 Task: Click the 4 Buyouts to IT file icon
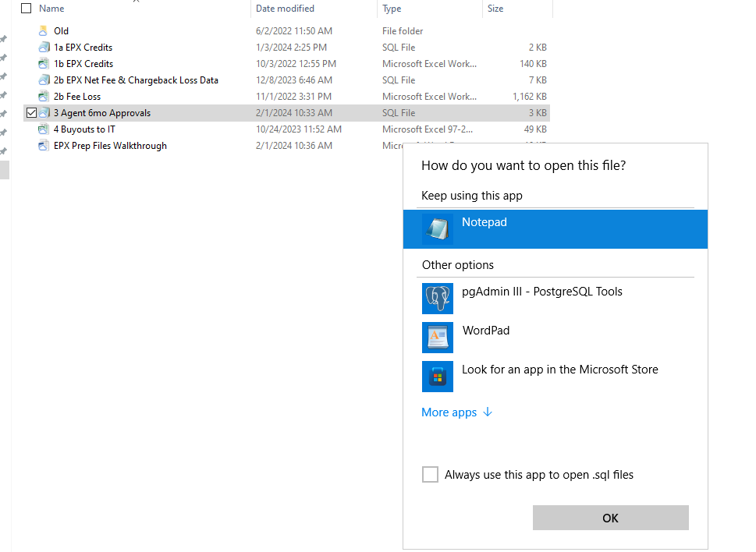click(x=44, y=129)
